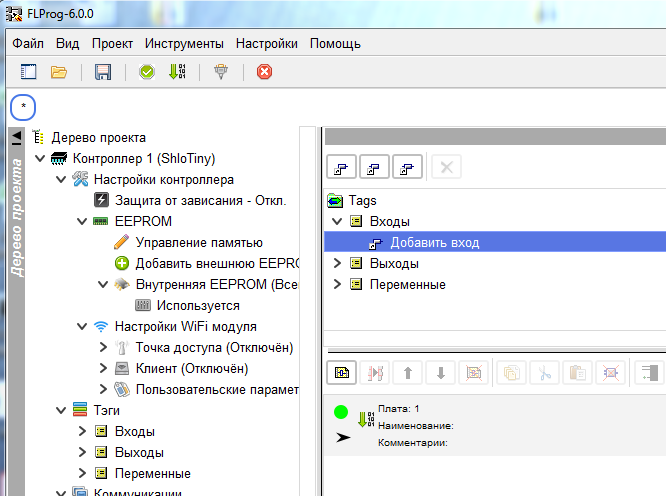Collapse the project tree panel with the arrow icon

17,138
